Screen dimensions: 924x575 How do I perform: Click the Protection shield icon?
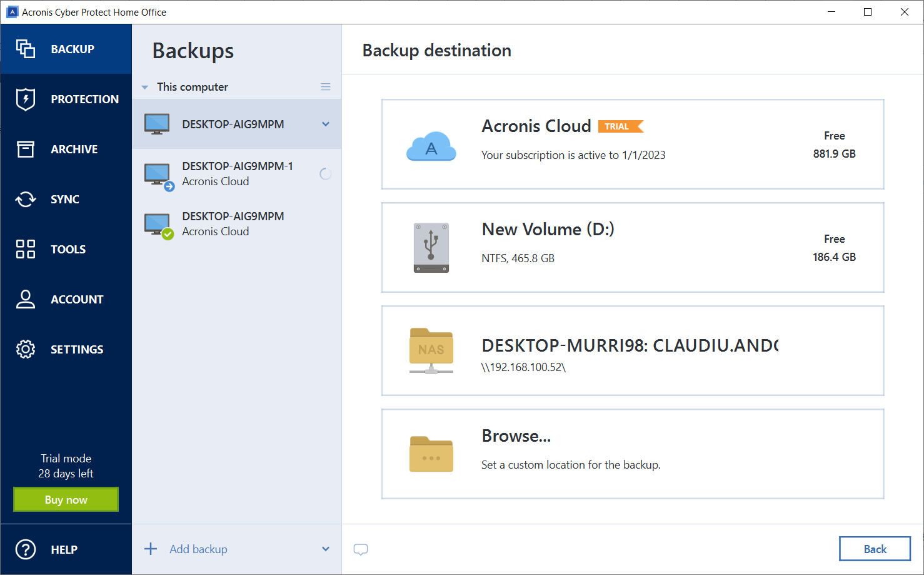point(26,99)
